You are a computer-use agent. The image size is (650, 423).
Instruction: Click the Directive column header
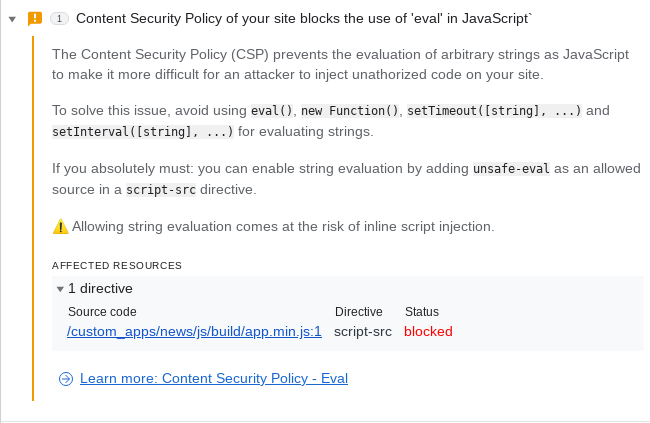(x=359, y=311)
